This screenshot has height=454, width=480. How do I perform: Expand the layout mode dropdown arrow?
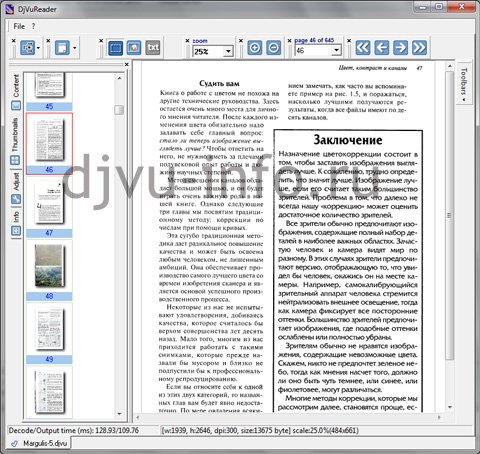tap(38, 48)
